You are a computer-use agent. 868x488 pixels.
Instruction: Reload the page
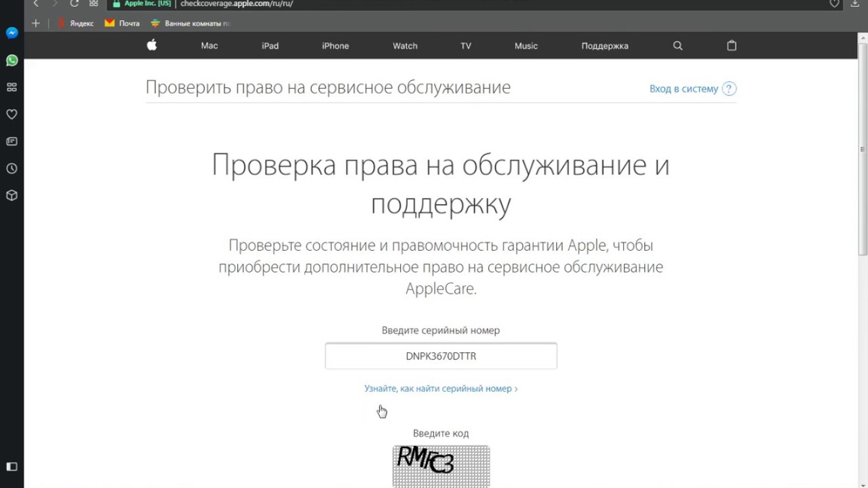(75, 3)
